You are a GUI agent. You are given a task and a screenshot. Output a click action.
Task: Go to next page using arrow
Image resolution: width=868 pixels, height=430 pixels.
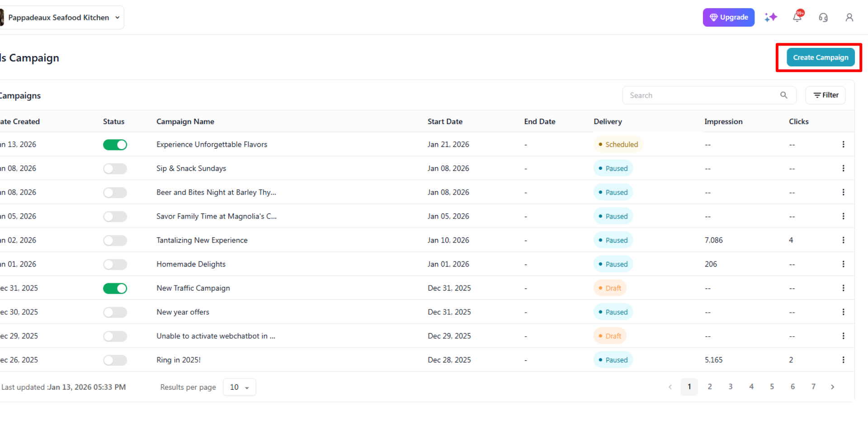[x=832, y=387]
